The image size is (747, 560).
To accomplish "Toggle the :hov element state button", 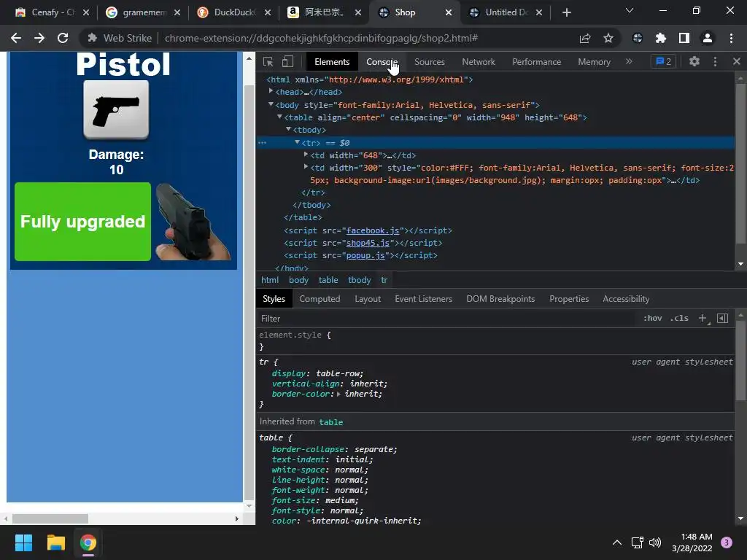I will click(653, 318).
